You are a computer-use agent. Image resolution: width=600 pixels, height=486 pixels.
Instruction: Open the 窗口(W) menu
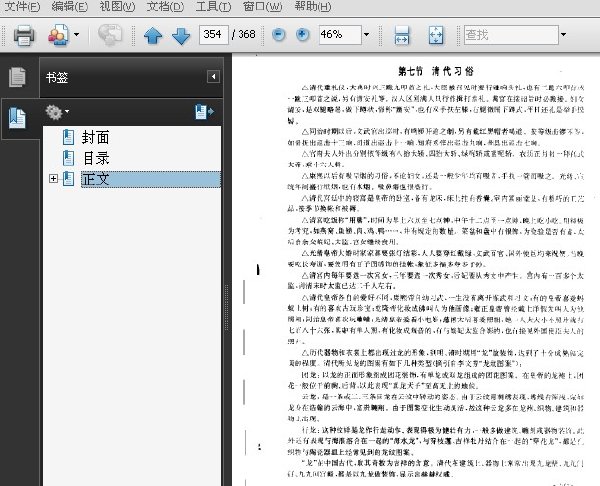pyautogui.click(x=262, y=7)
